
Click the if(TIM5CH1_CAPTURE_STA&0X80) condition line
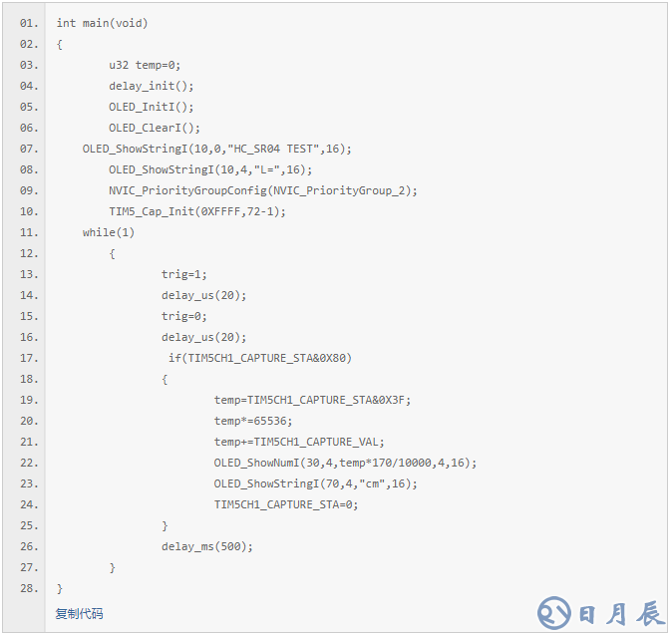(x=259, y=358)
